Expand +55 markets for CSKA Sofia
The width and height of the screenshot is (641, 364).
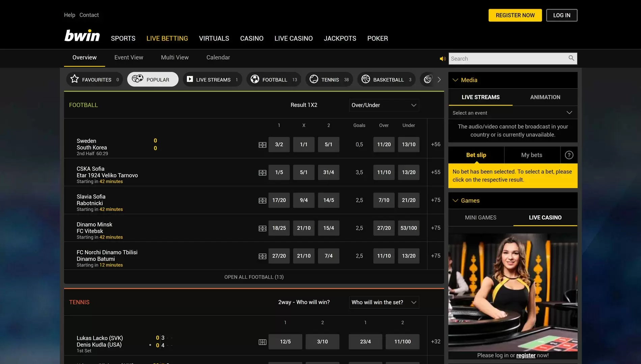click(x=436, y=172)
